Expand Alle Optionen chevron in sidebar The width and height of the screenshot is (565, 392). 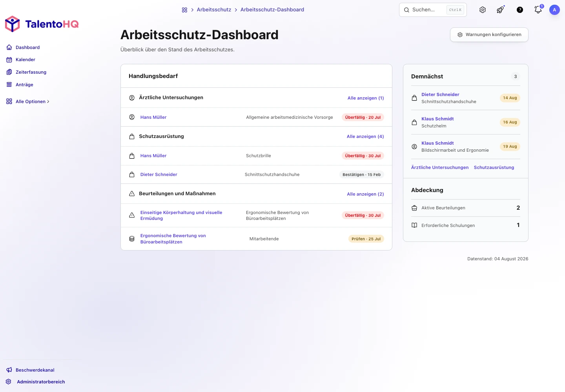click(48, 102)
